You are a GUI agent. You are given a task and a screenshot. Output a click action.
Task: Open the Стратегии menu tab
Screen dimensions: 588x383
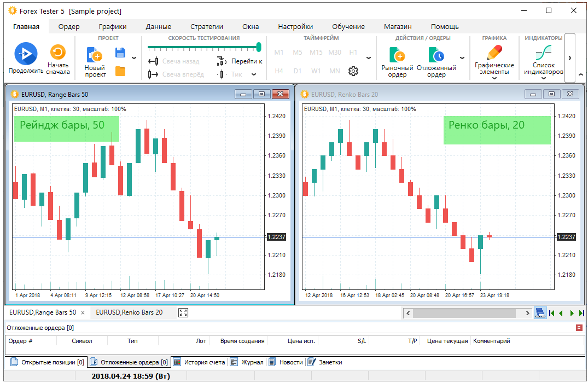tap(206, 26)
